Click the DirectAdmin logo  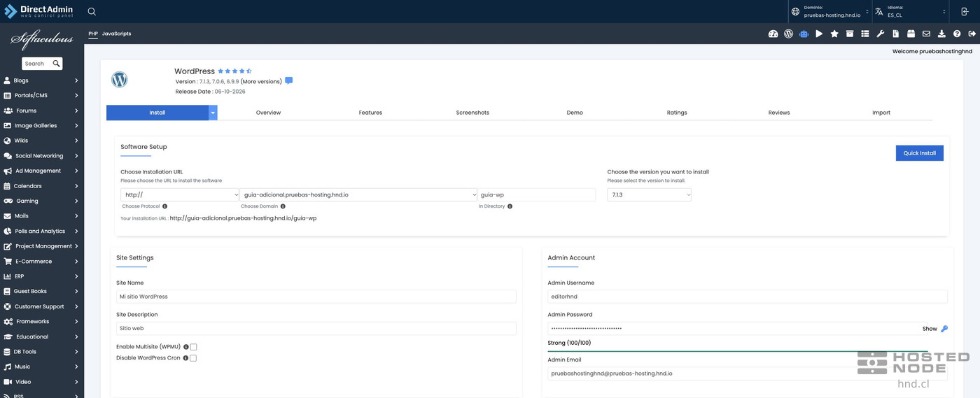click(x=38, y=11)
